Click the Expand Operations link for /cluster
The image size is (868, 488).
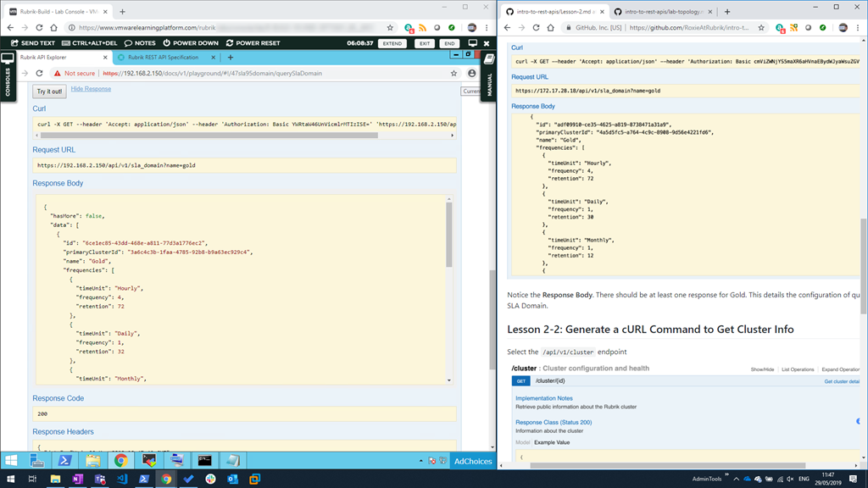(x=841, y=369)
